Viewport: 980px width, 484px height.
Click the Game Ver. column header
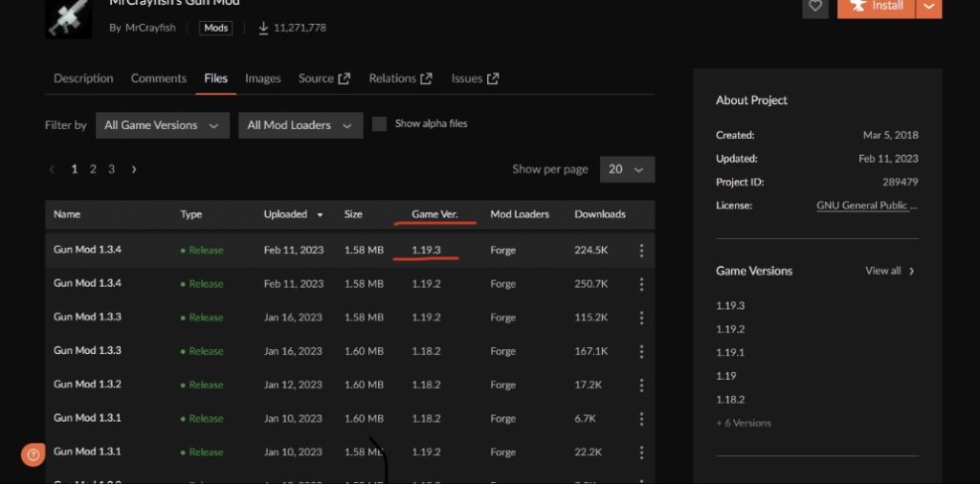click(x=434, y=214)
